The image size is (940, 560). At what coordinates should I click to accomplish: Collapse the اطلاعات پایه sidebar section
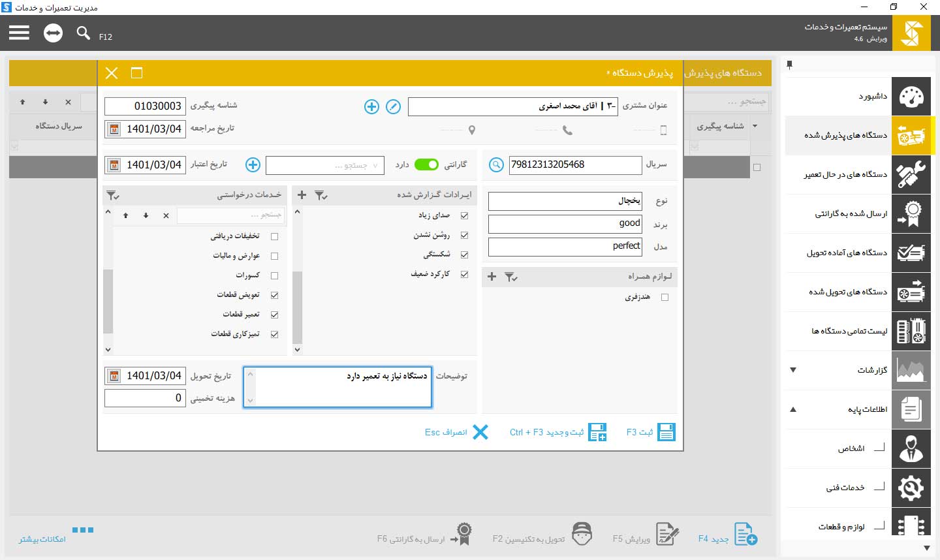(793, 409)
